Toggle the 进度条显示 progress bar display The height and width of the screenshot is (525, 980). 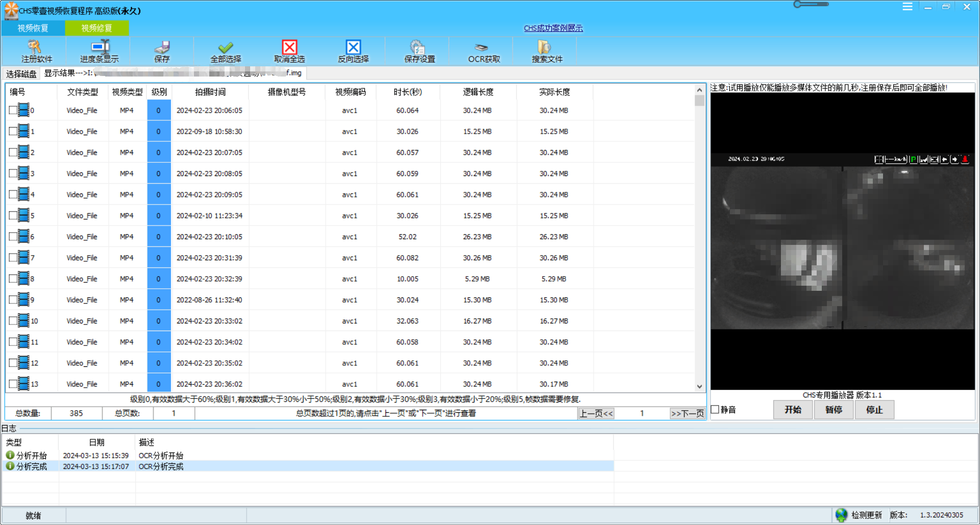(99, 51)
